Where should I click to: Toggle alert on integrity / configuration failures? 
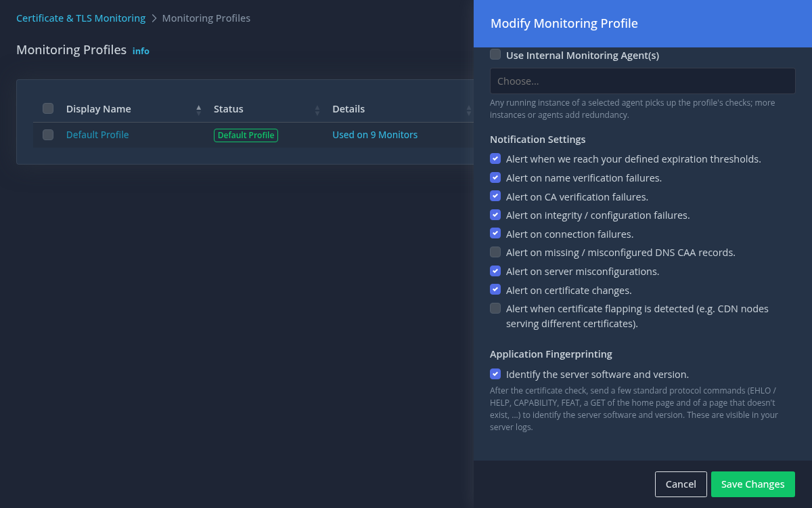click(x=495, y=215)
